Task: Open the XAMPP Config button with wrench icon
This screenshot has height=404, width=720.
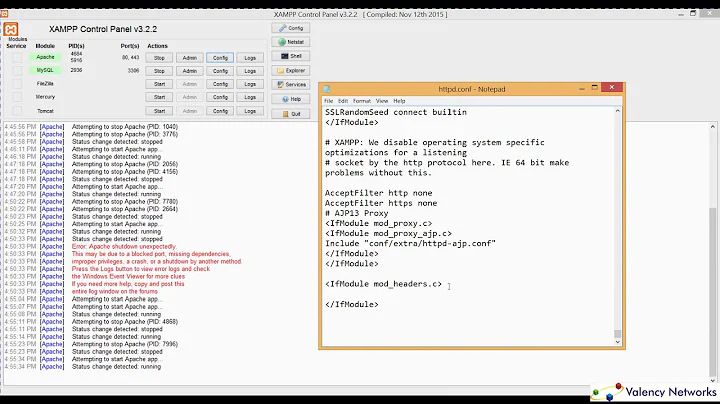Action: pos(291,28)
